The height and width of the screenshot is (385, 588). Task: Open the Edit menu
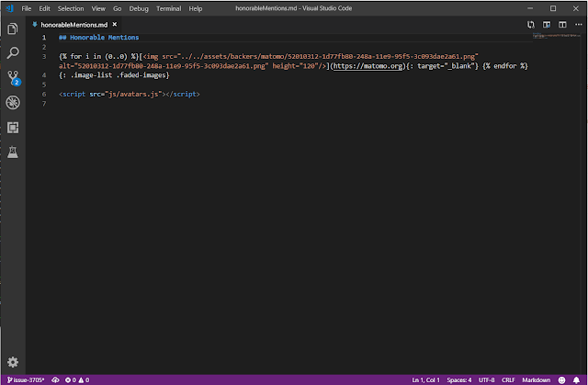coord(44,8)
